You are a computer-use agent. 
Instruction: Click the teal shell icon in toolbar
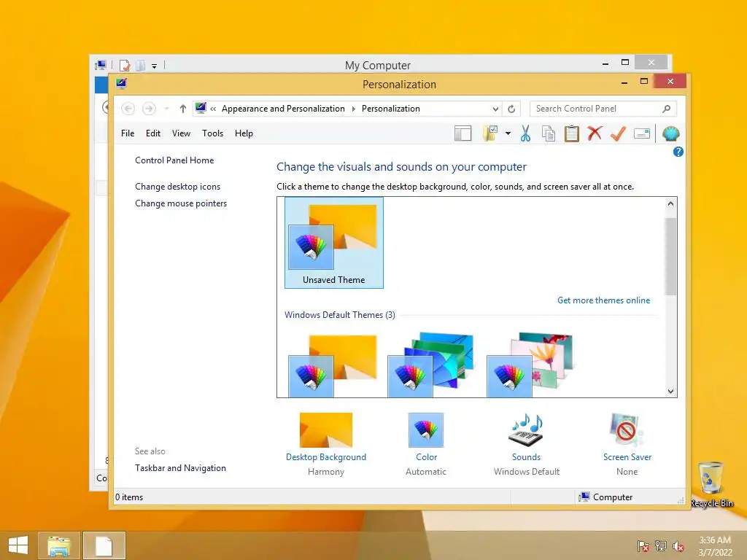click(x=671, y=134)
